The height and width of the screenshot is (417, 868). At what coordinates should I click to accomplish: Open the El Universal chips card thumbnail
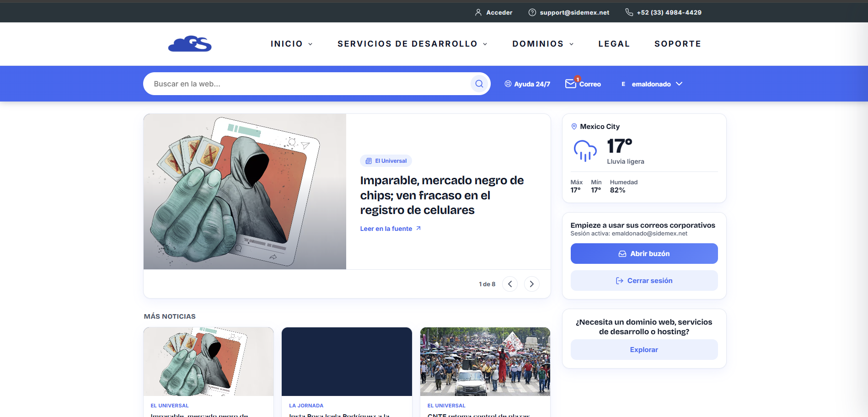coord(209,362)
